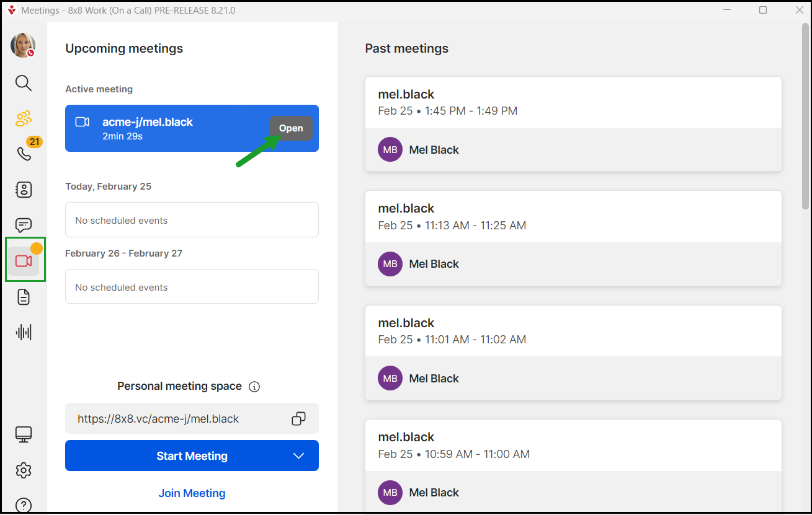
Task: Click the Start Meeting button
Action: (x=192, y=456)
